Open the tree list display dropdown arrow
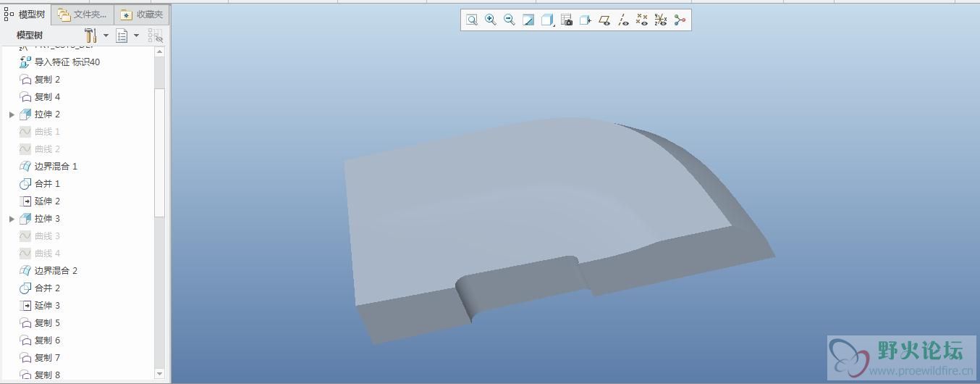This screenshot has height=384, width=980. (x=136, y=36)
